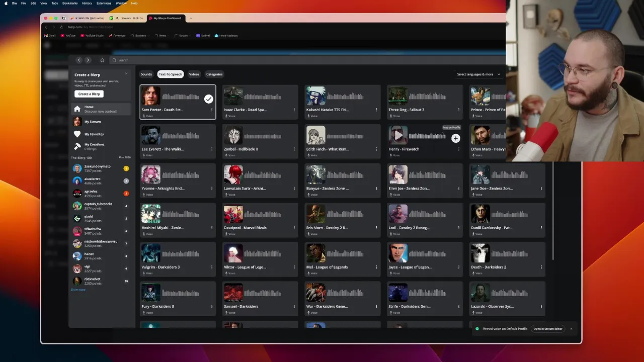Open three-dot menu for Deadpool voice
The height and width of the screenshot is (362, 644).
294,228
